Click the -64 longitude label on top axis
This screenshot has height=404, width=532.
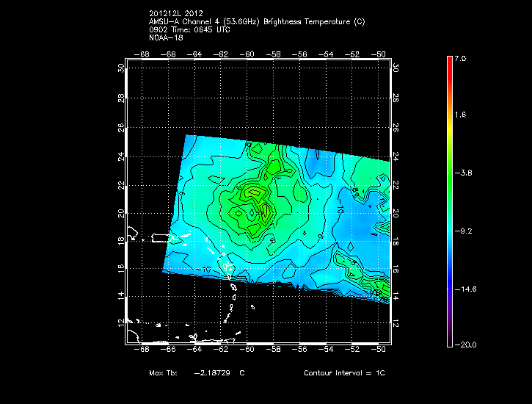[194, 54]
